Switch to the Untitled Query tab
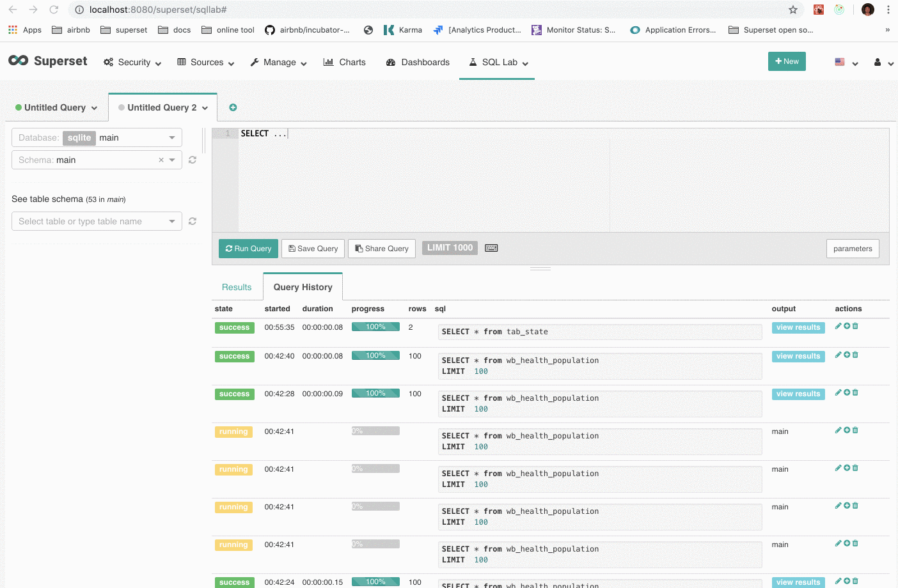898x588 pixels. pos(56,107)
